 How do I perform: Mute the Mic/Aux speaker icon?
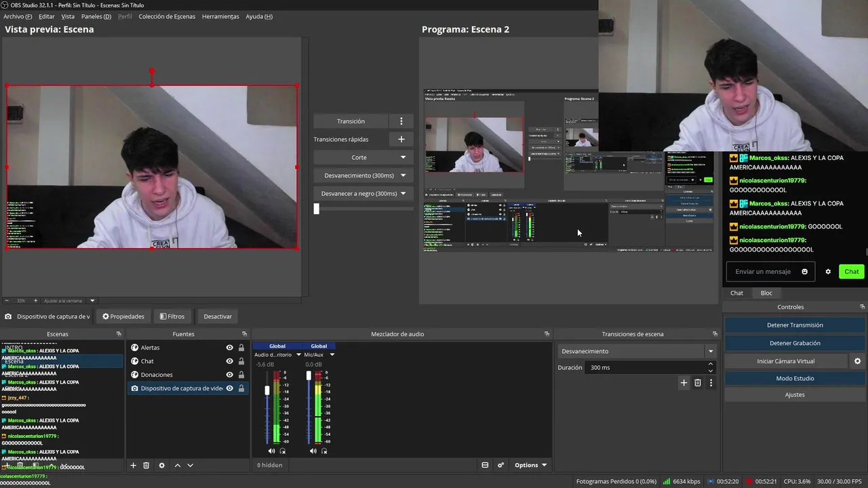(313, 451)
